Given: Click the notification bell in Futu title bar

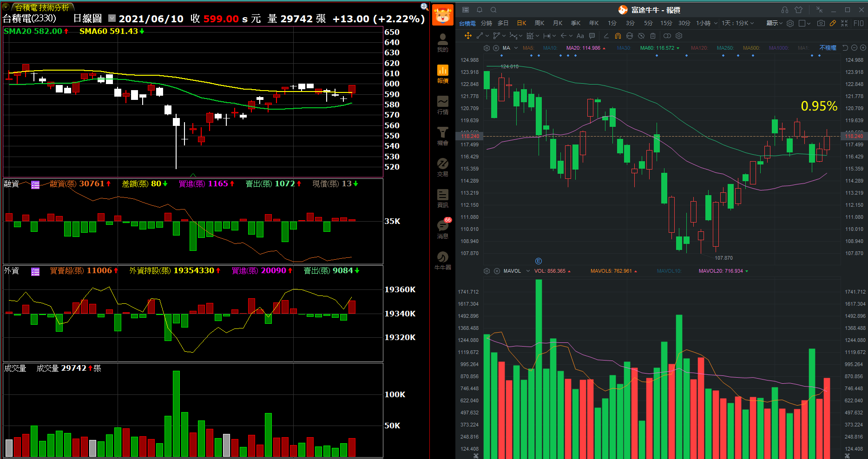Looking at the screenshot, I should click(480, 10).
